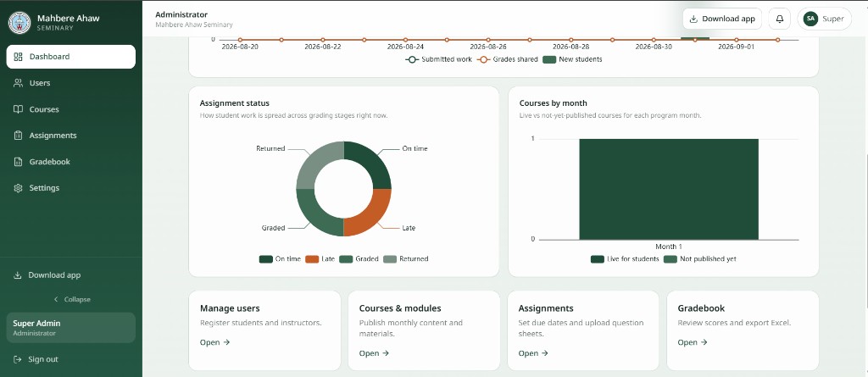Click the Courses & modules card title
Screen dimensions: 868x377
(x=400, y=308)
